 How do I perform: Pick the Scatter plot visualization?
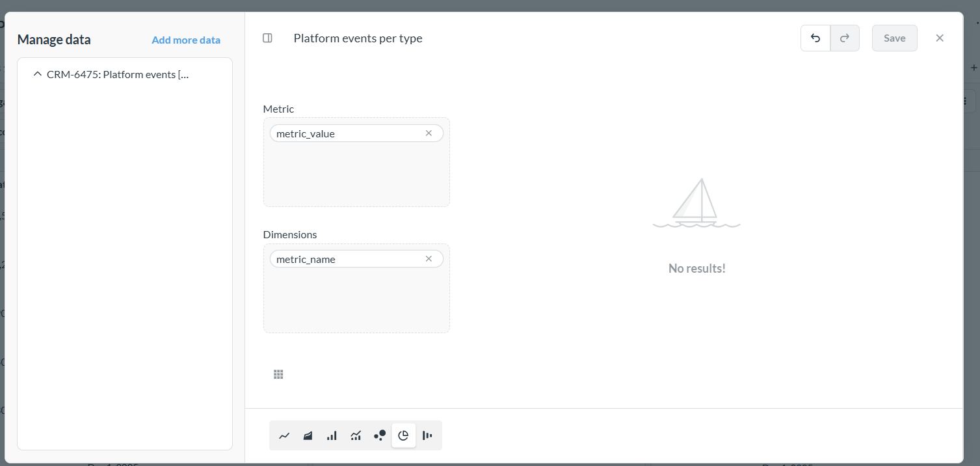coord(380,435)
